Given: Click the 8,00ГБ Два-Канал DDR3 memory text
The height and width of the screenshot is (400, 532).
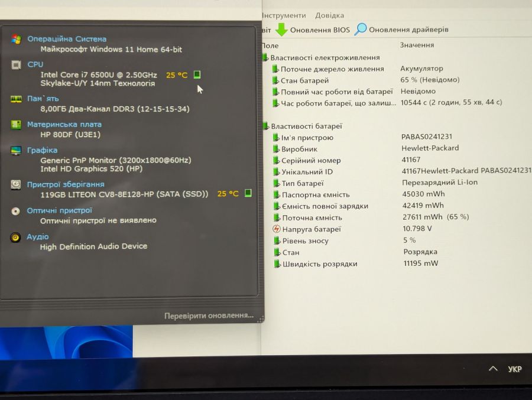Looking at the screenshot, I should click(x=115, y=109).
